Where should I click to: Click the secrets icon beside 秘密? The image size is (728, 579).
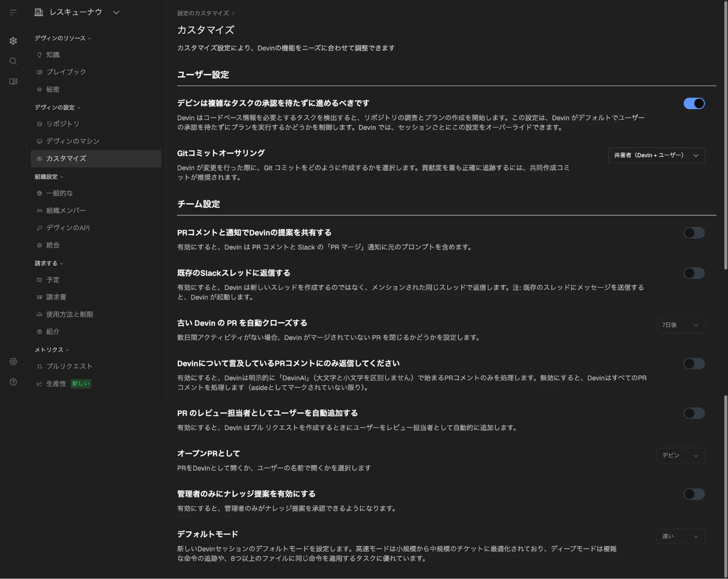[x=40, y=89]
